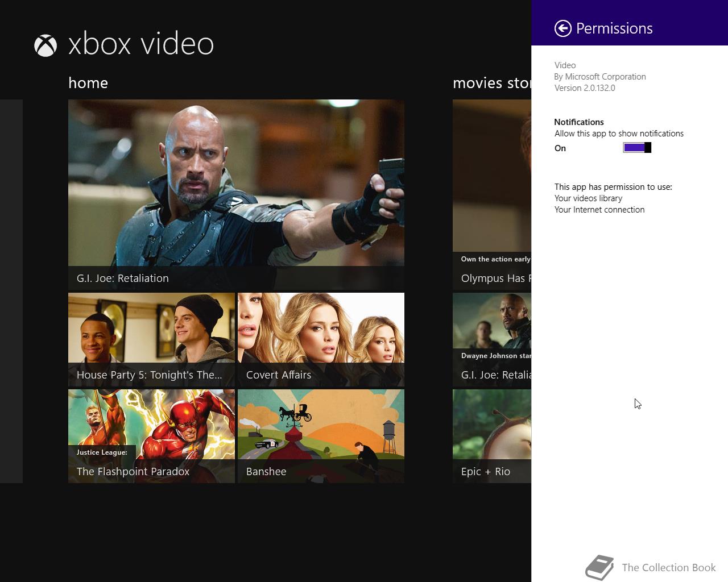Select the movies store section heading

click(492, 83)
